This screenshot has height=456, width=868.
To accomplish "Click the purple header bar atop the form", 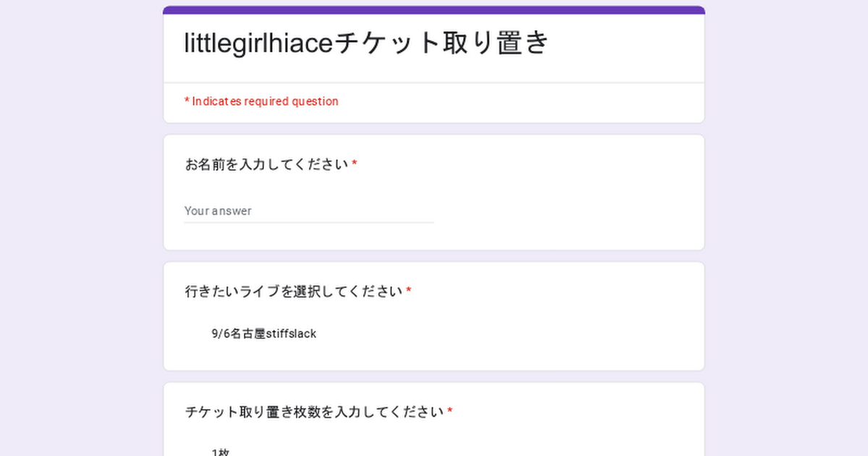I will point(434,10).
